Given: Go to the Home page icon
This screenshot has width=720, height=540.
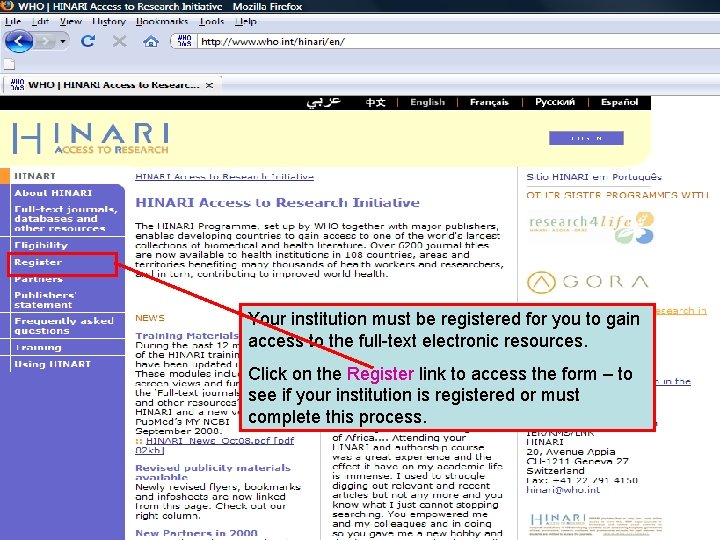Looking at the screenshot, I should (x=151, y=42).
